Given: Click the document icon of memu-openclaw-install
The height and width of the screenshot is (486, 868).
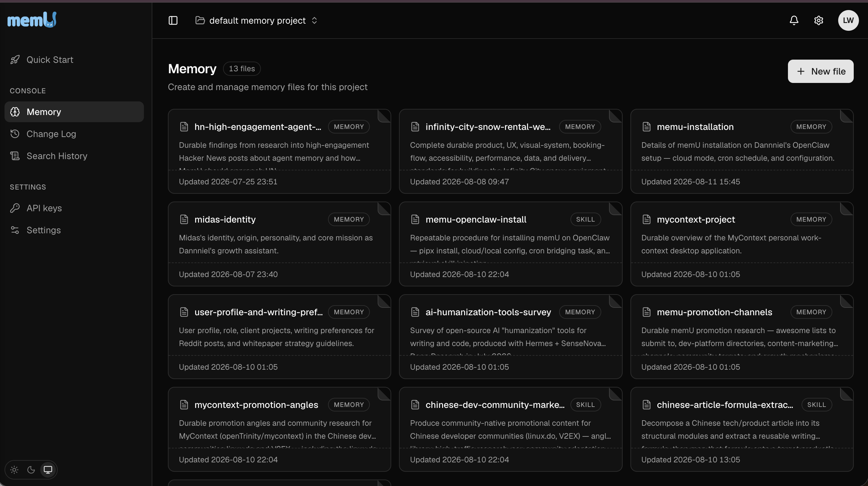Looking at the screenshot, I should (415, 219).
